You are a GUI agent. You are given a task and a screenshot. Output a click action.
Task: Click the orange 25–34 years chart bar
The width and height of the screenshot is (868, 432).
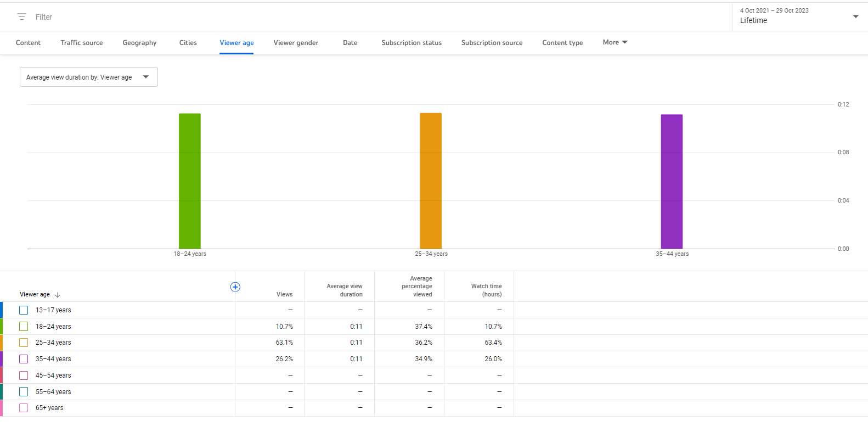point(431,181)
